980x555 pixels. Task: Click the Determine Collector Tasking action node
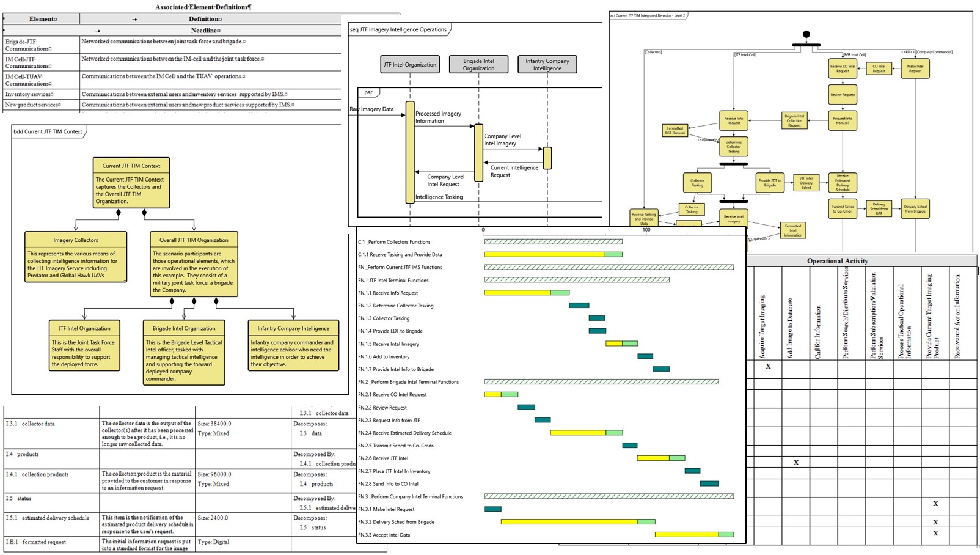pos(733,147)
